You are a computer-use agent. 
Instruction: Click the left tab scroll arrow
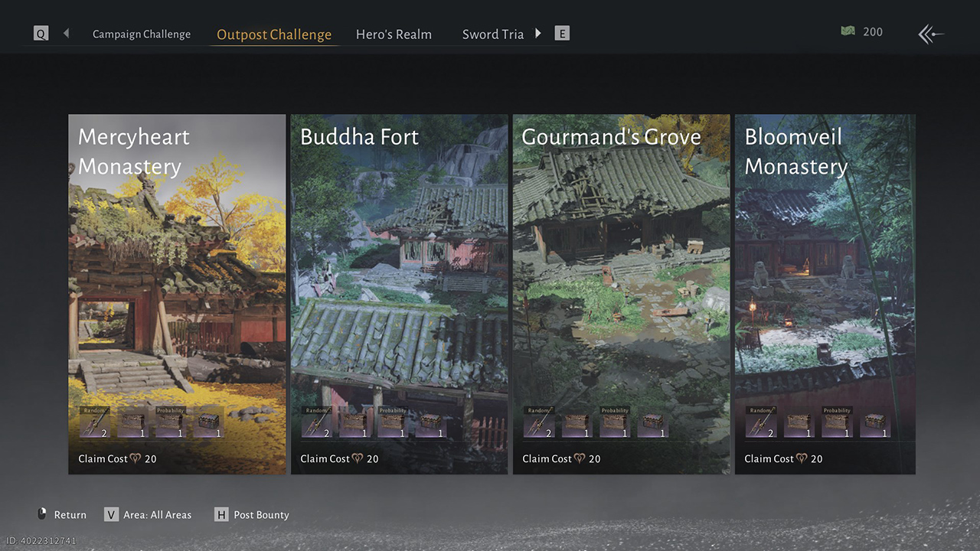pos(66,34)
